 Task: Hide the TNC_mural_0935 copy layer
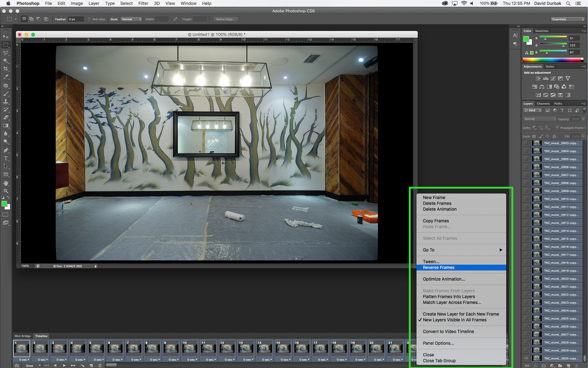[x=526, y=358]
